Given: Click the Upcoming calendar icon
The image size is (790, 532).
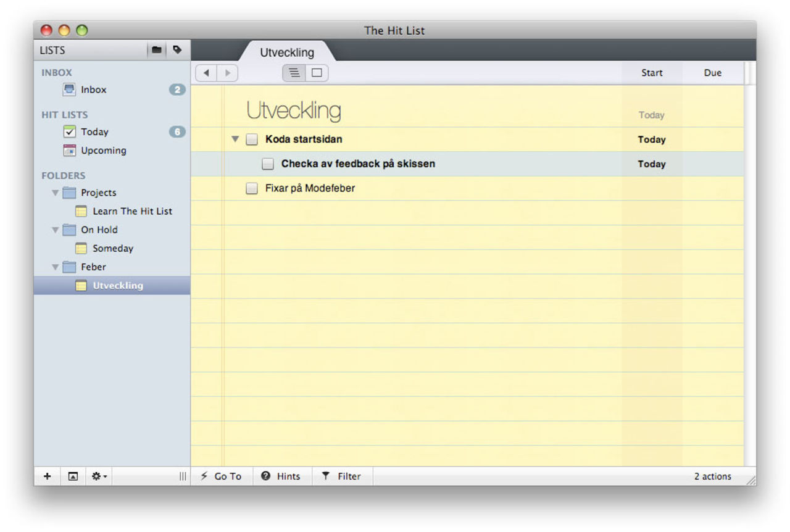Looking at the screenshot, I should (70, 151).
